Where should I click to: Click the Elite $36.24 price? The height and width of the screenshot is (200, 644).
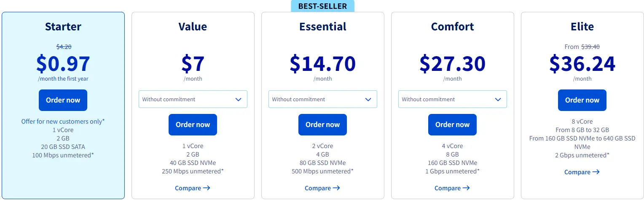pos(582,64)
